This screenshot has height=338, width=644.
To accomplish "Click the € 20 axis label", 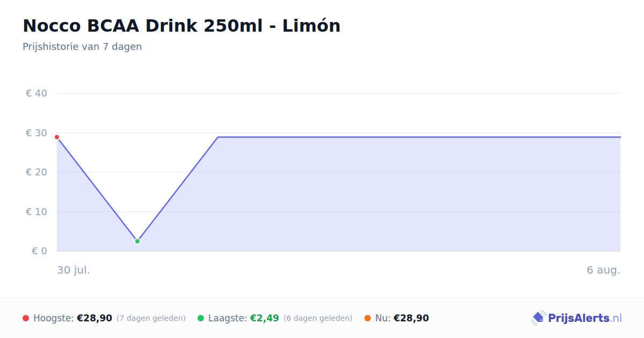I will tap(36, 172).
